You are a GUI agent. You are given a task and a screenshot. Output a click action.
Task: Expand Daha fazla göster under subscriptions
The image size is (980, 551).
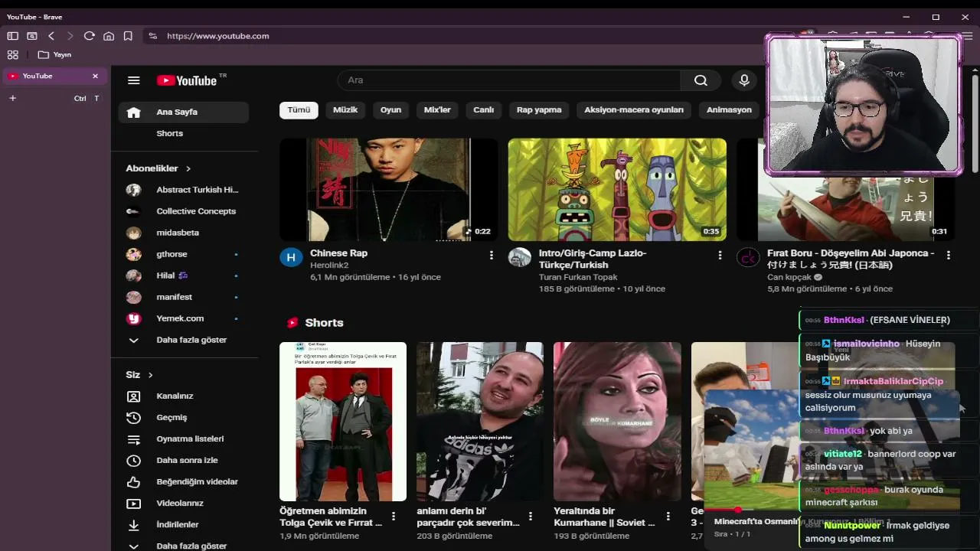[x=184, y=340]
